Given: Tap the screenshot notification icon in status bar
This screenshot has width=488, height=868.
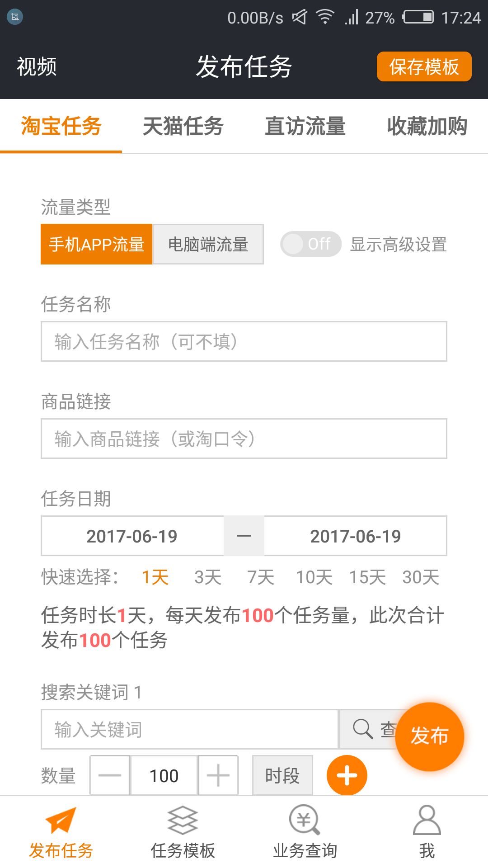Looking at the screenshot, I should coord(15,17).
